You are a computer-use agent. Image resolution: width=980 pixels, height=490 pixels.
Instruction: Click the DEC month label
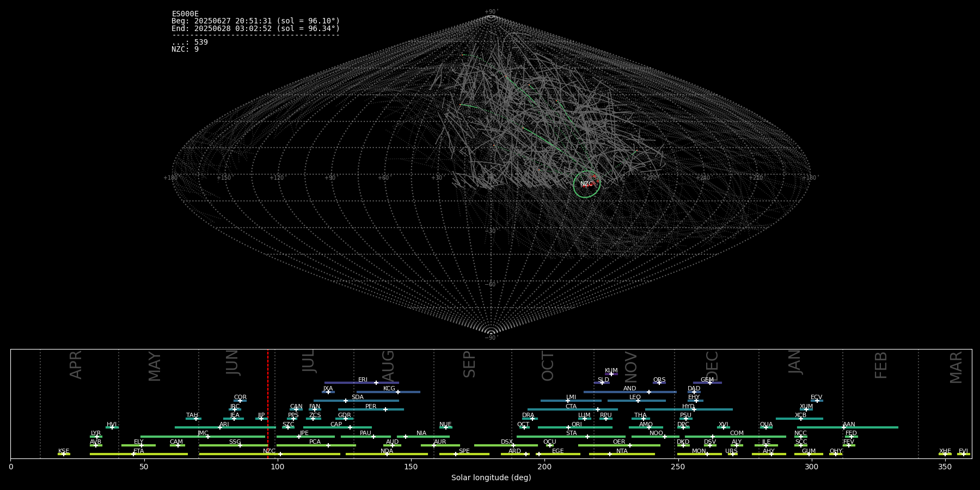click(x=712, y=366)
